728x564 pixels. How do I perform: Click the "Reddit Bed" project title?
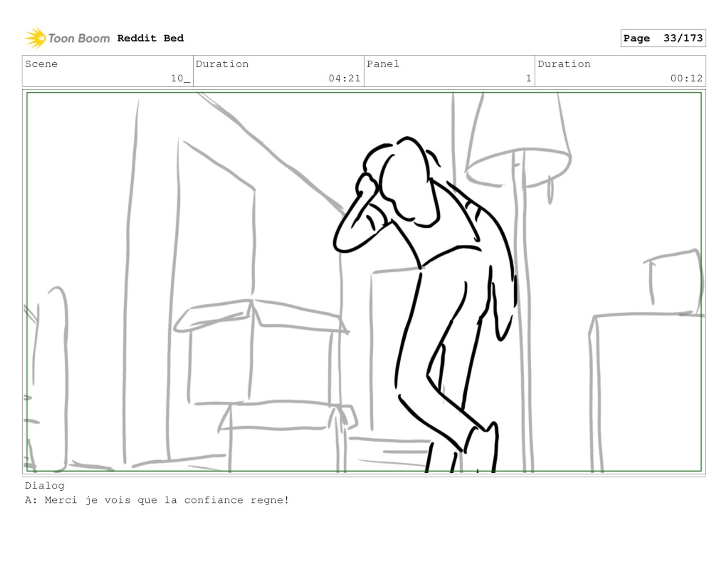(150, 38)
